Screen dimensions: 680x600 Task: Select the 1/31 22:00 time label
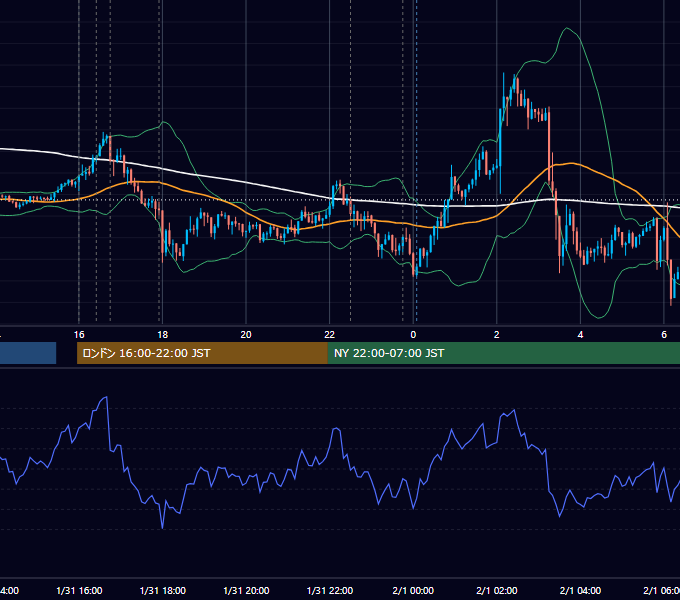pyautogui.click(x=330, y=590)
